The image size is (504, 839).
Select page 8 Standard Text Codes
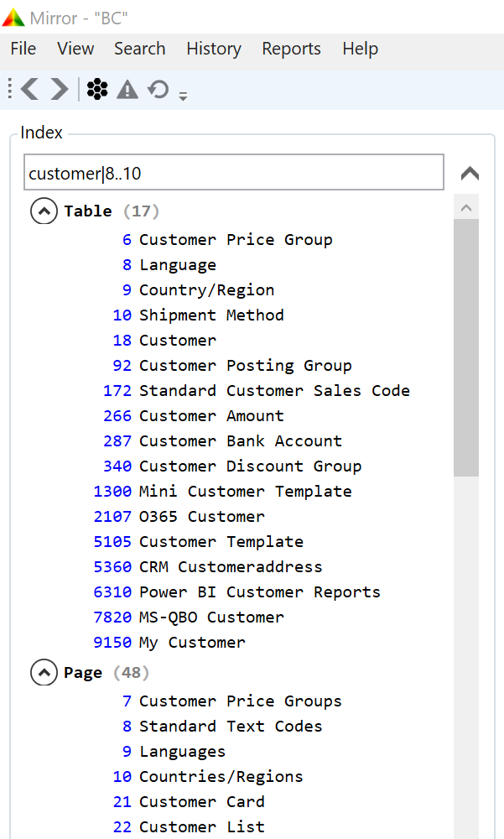[222, 726]
